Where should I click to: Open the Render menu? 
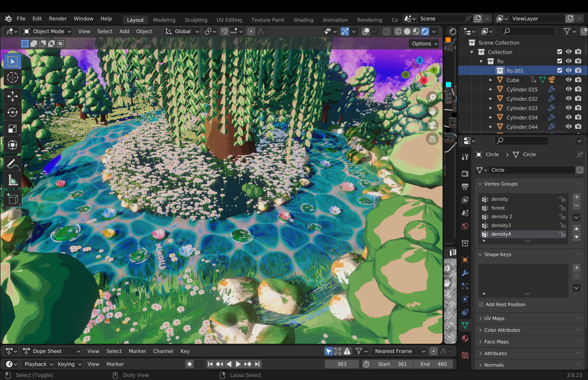tap(58, 19)
